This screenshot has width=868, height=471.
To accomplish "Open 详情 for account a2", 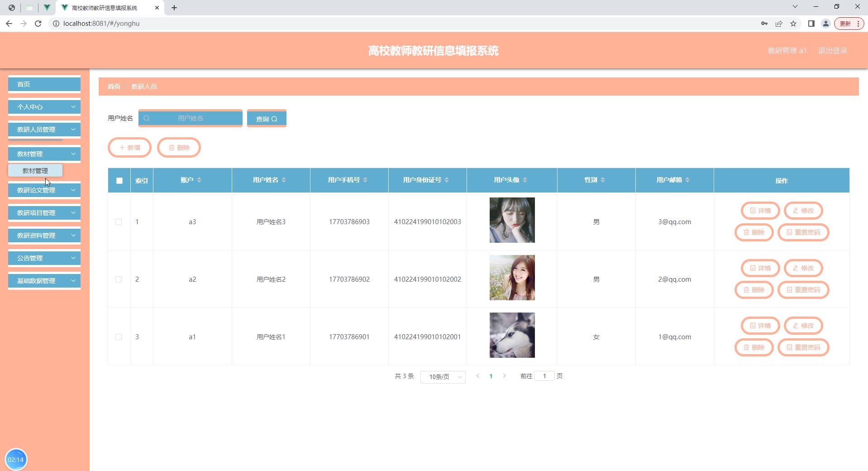I will click(760, 268).
